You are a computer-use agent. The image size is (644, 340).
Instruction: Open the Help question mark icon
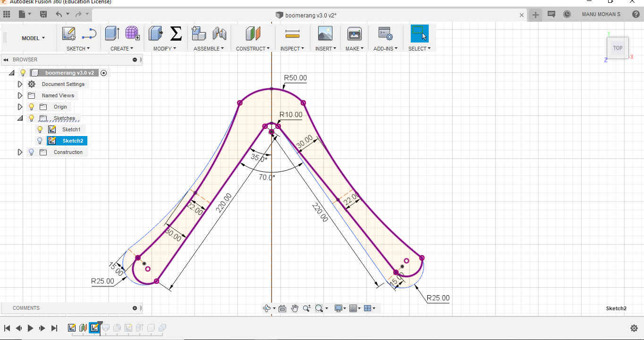[636, 15]
